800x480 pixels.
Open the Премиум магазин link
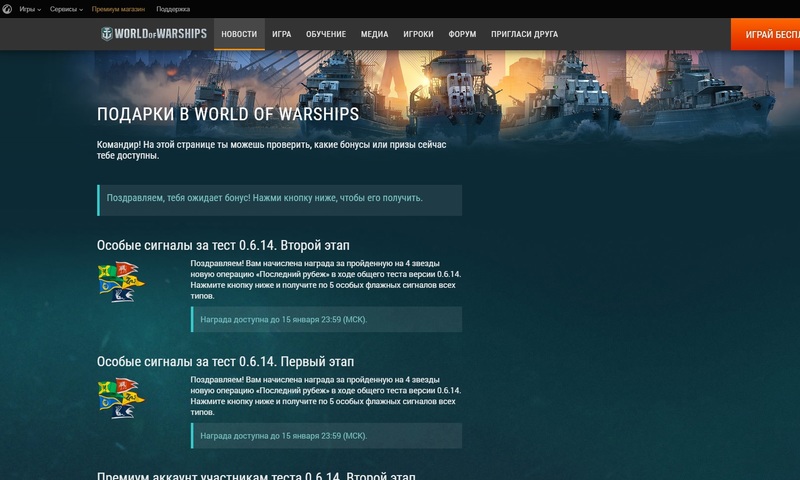click(x=118, y=9)
